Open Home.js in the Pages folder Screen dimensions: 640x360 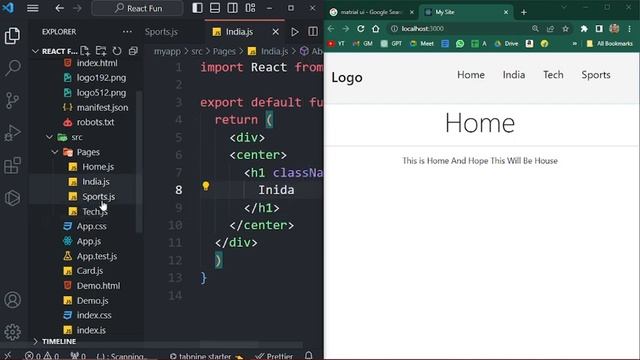(x=98, y=167)
